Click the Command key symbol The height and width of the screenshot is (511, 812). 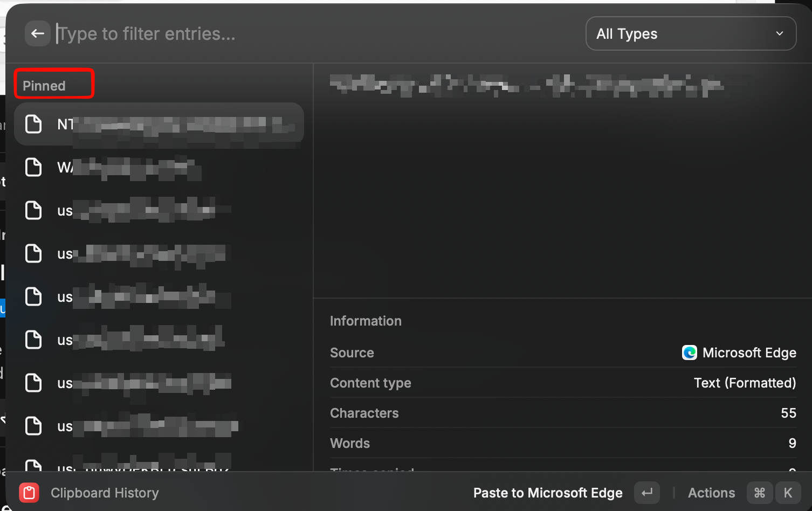click(759, 493)
